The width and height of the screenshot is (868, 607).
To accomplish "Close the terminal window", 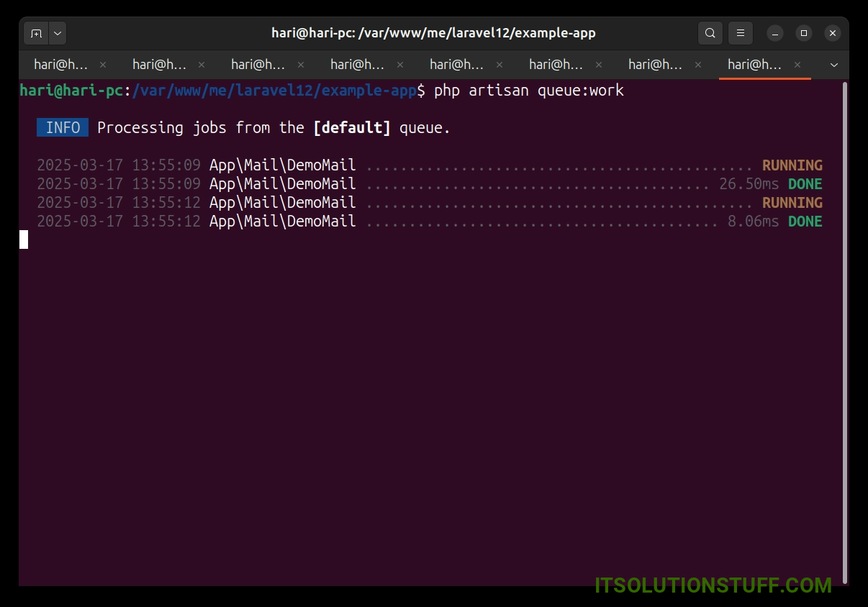I will [832, 33].
